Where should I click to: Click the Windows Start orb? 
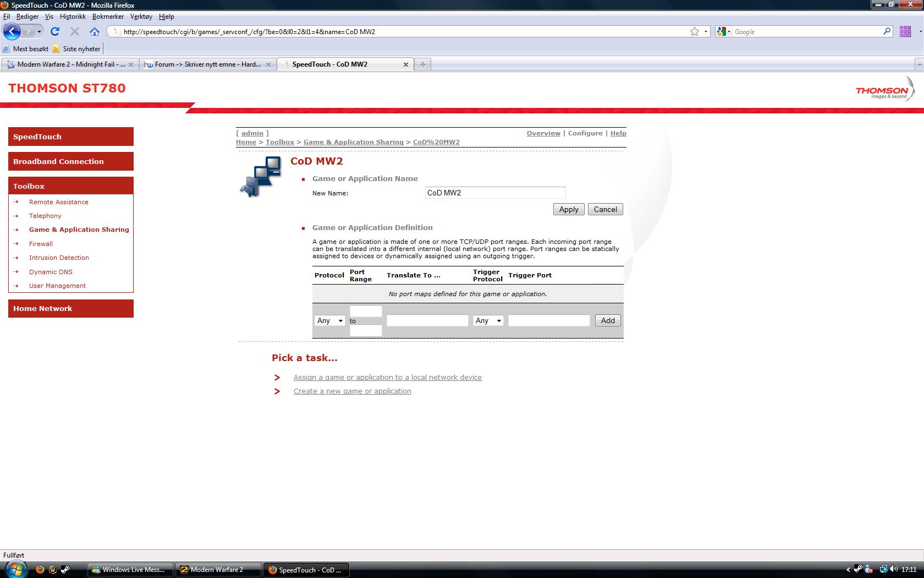pos(15,569)
